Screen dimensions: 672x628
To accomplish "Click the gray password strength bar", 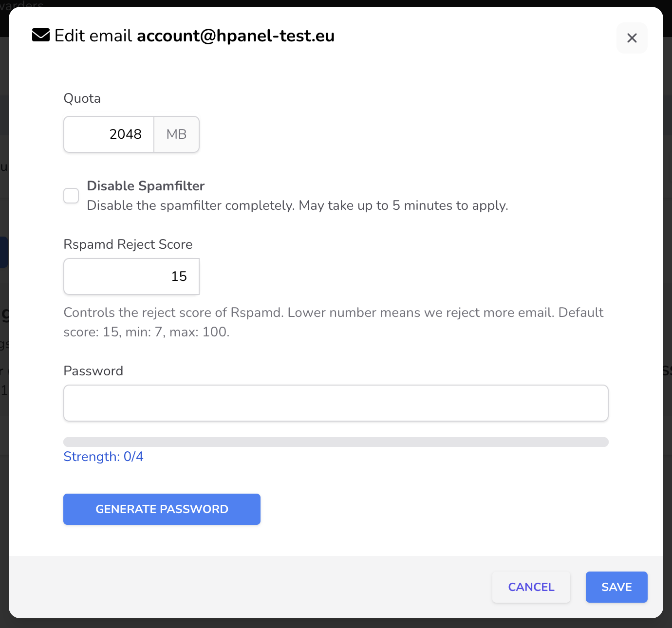I will (x=336, y=442).
